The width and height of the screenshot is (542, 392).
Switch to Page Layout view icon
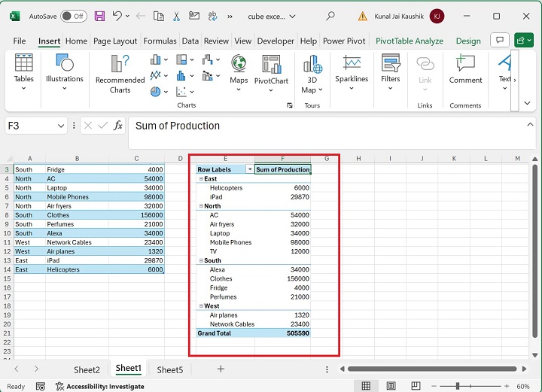click(x=392, y=386)
